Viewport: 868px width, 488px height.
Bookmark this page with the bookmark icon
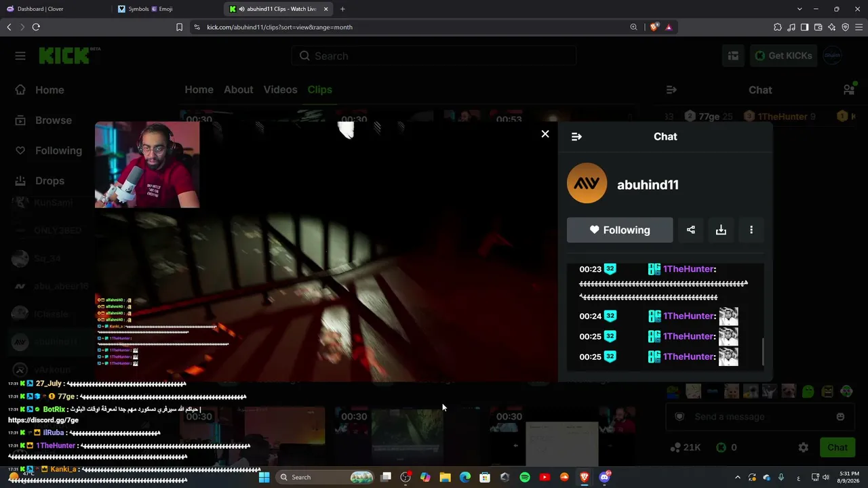179,27
